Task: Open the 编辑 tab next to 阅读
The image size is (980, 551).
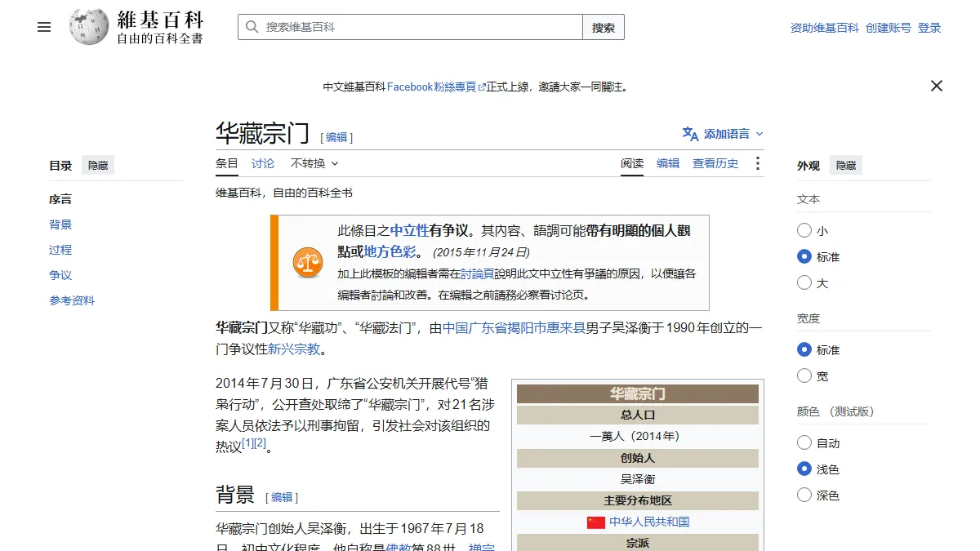Action: point(668,163)
